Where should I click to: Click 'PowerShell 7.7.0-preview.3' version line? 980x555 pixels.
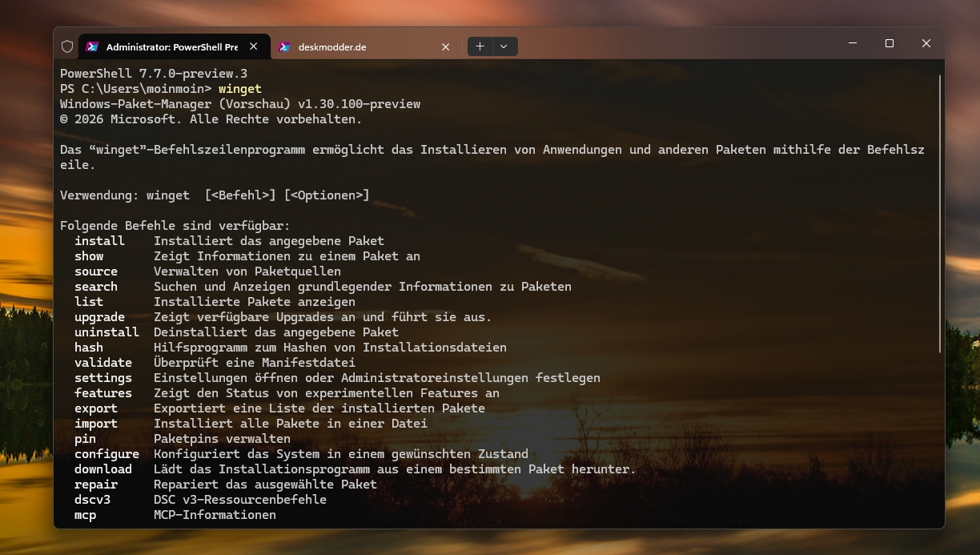pyautogui.click(x=154, y=74)
